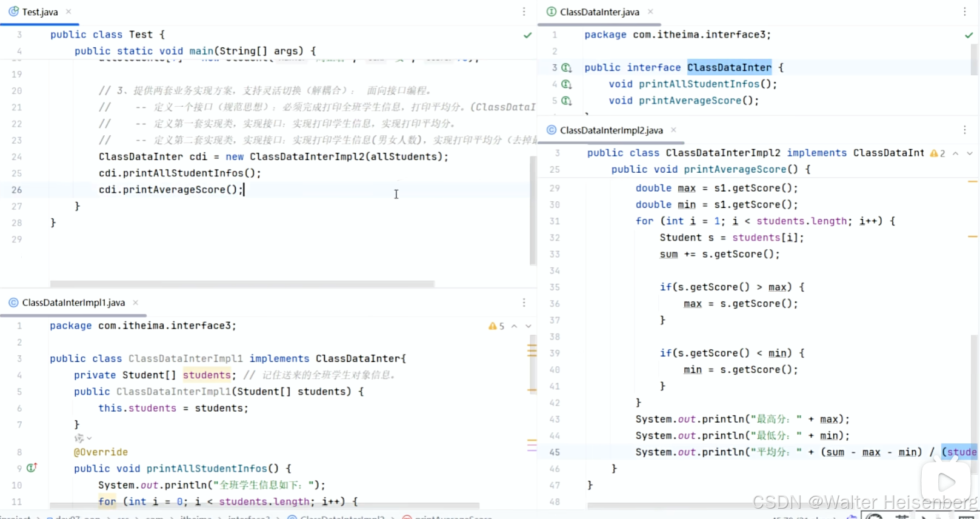Click the horizontal scrollbar of Impl1 editor
The width and height of the screenshot is (980, 519).
pyautogui.click(x=264, y=506)
